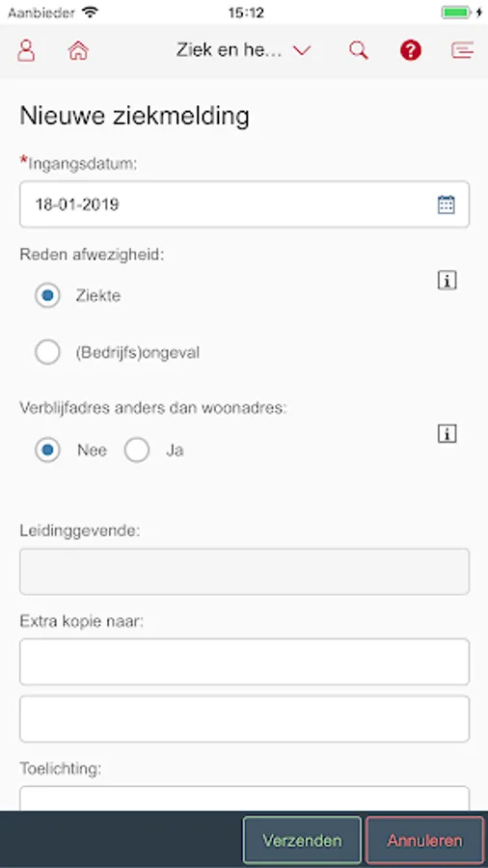Choose Nee for different verblijfadres

point(47,450)
